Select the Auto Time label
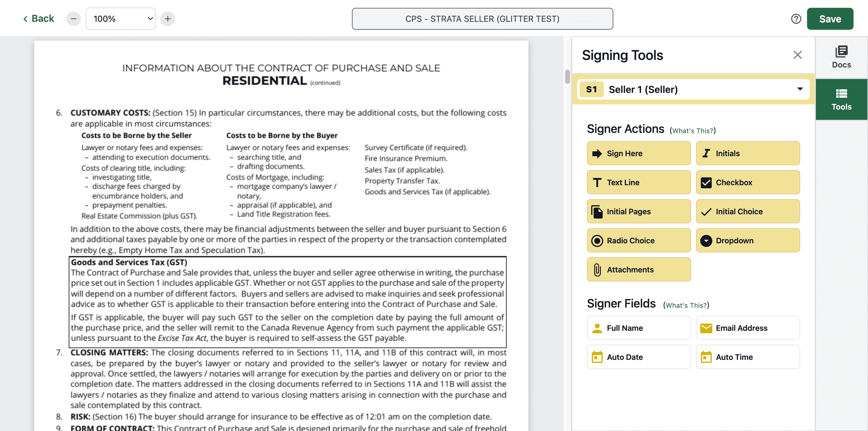The image size is (868, 431). click(734, 357)
